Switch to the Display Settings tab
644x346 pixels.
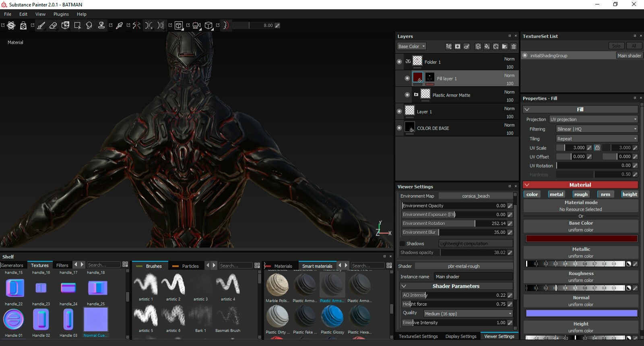tap(461, 336)
